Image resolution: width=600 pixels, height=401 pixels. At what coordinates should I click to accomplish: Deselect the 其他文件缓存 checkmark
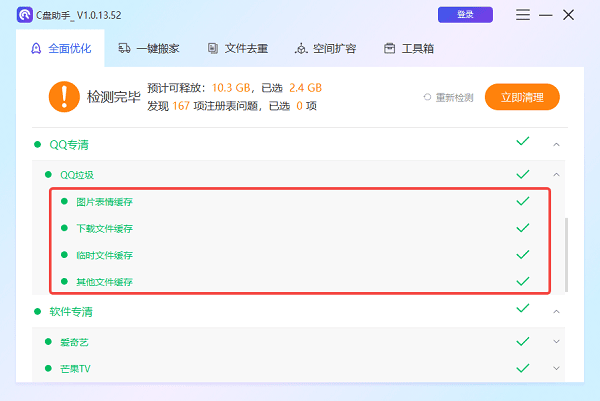coord(522,282)
